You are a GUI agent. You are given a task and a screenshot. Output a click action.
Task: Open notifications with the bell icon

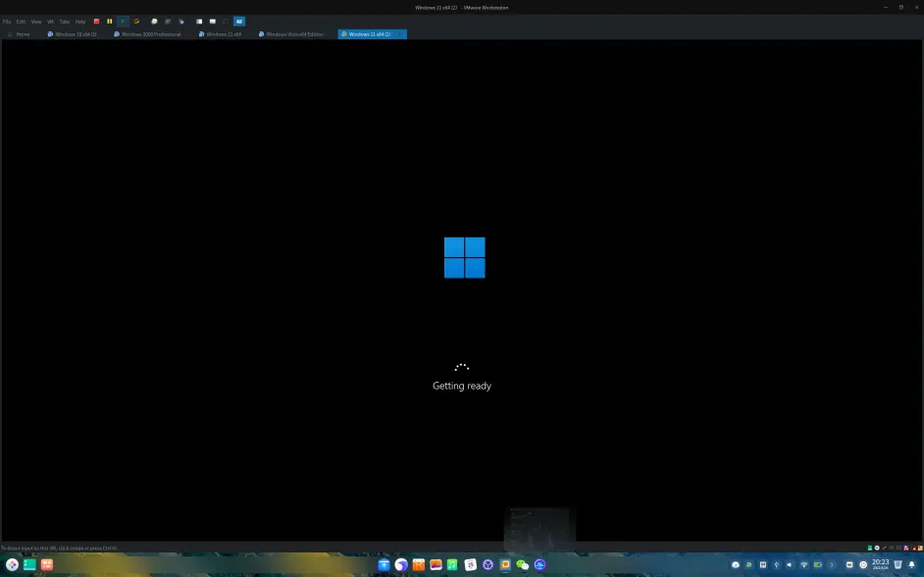pos(911,564)
